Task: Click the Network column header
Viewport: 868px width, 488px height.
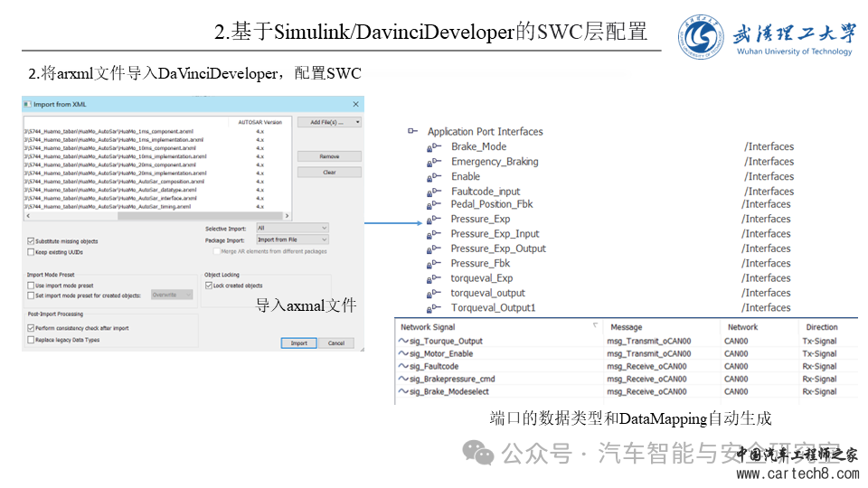Action: click(x=742, y=327)
